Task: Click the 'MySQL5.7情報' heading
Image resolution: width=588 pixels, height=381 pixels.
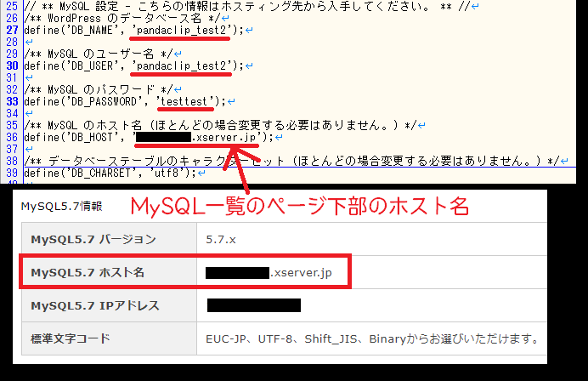Action: tap(61, 207)
